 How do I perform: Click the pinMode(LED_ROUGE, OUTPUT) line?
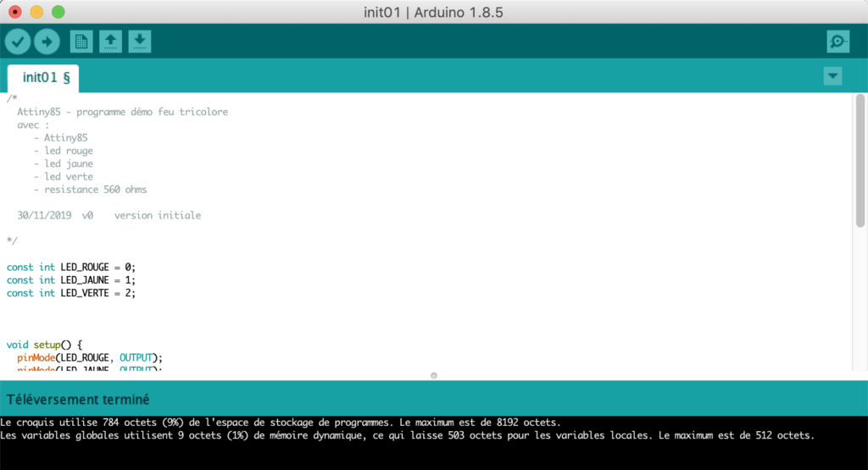point(89,357)
